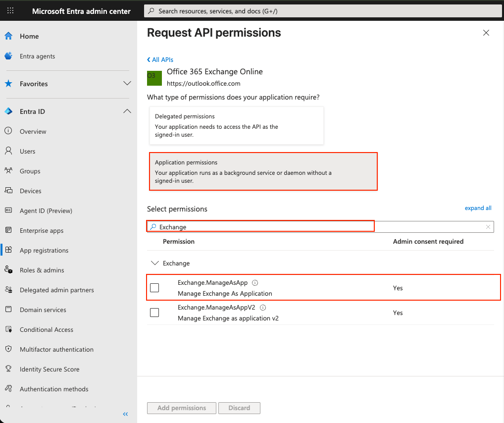The width and height of the screenshot is (504, 423).
Task: Click the search magnifier in top bar
Action: click(151, 11)
